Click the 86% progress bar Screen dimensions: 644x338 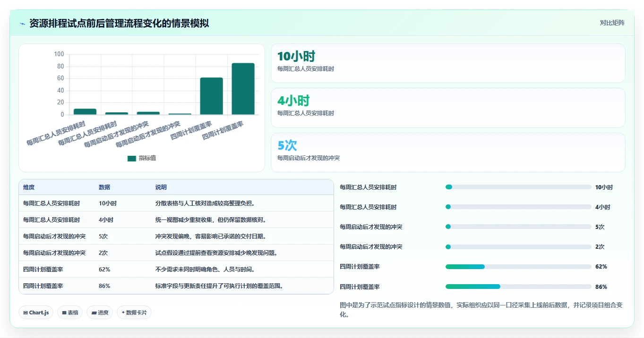(x=518, y=287)
